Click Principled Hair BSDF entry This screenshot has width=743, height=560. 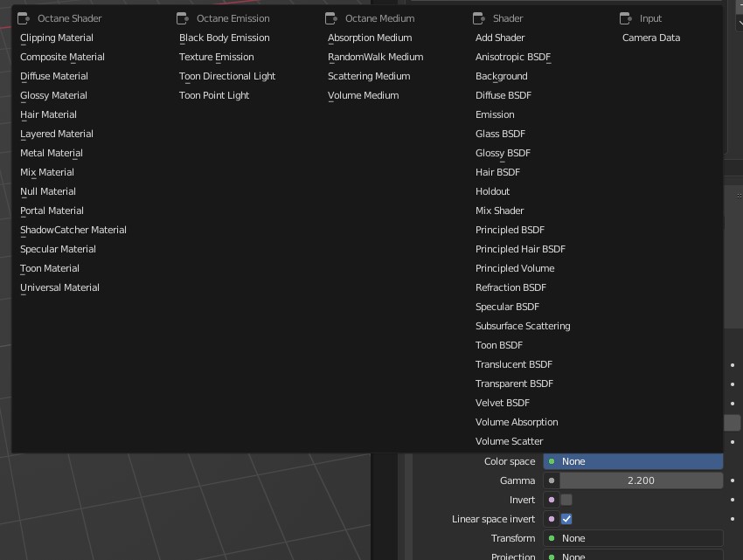tap(520, 249)
